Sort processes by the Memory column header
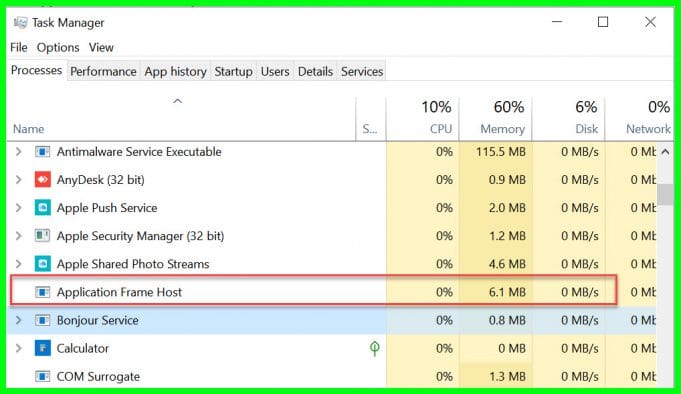Image resolution: width=681 pixels, height=394 pixels. pyautogui.click(x=495, y=118)
